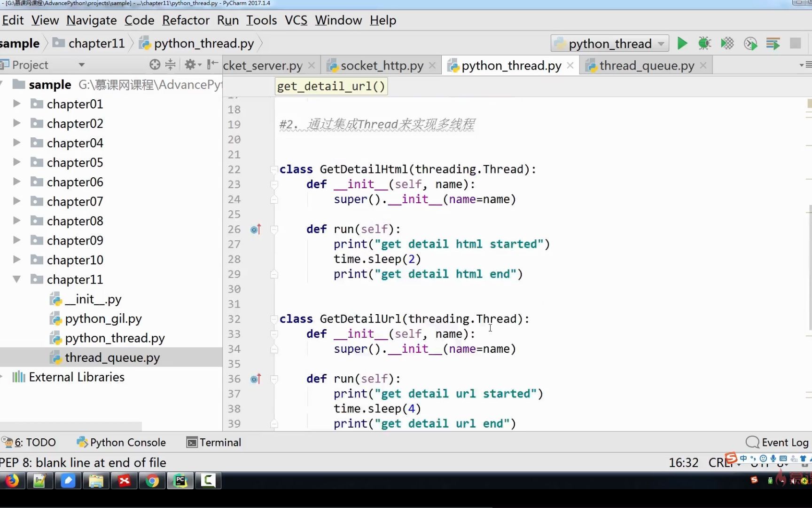Click the concurrency diagram run icon
812x508 pixels.
tap(773, 44)
